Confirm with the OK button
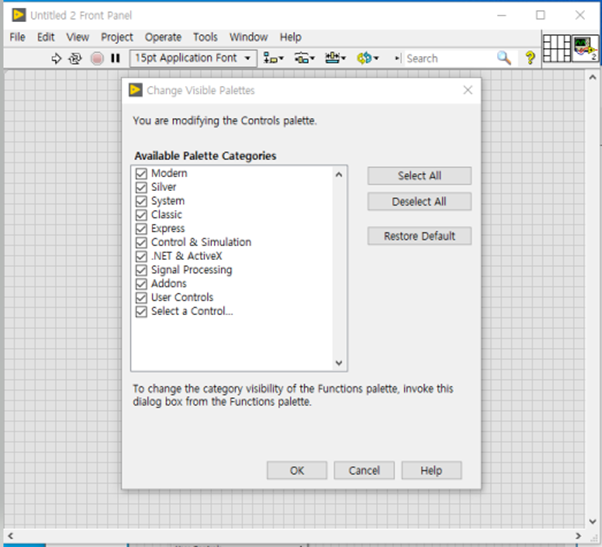The image size is (602, 547). click(297, 471)
